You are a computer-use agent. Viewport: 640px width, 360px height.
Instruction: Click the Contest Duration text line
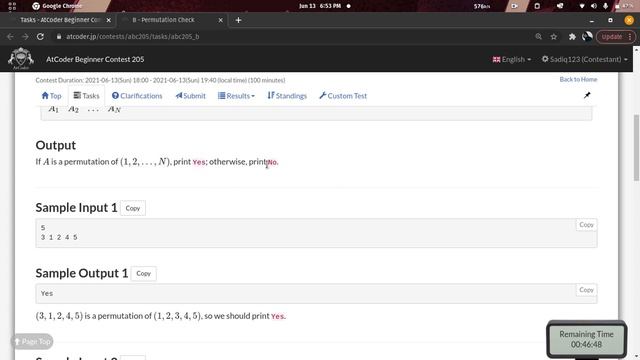click(160, 80)
